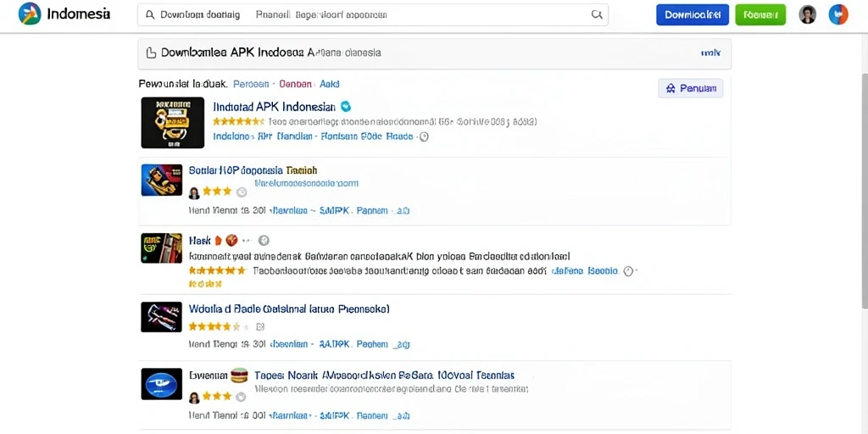Click the burger icon next to Ewentan
This screenshot has height=434, width=868.
[238, 376]
